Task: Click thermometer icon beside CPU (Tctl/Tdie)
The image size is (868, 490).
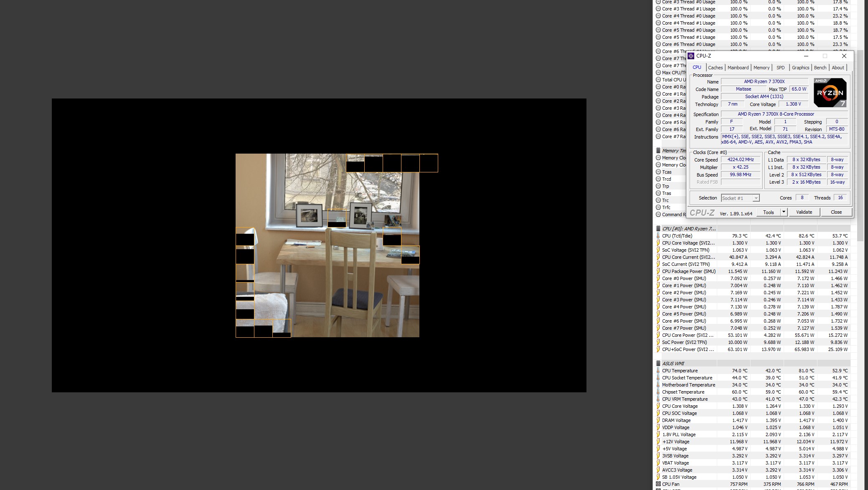Action: 658,236
